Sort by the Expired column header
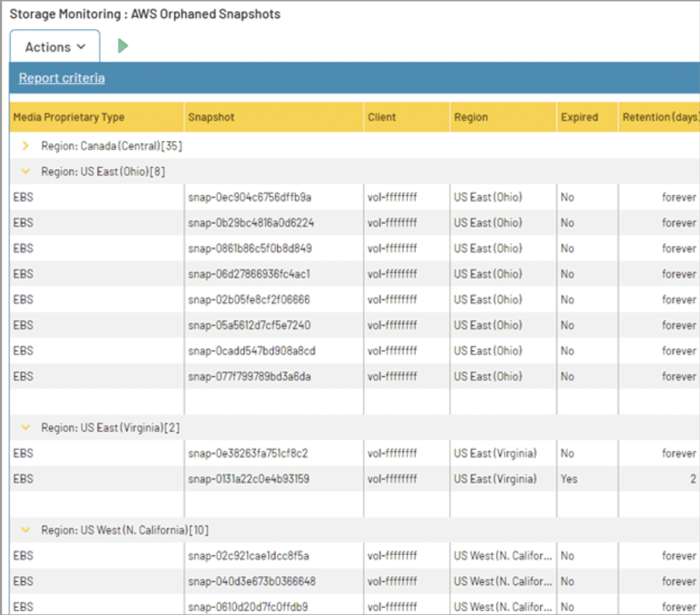Viewport: 700px width, 615px height. (580, 117)
